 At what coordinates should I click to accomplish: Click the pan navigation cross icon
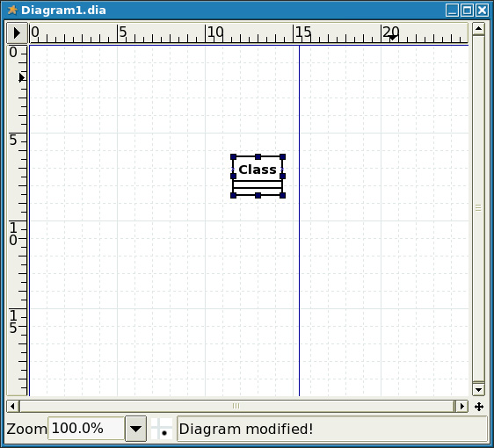[479, 407]
